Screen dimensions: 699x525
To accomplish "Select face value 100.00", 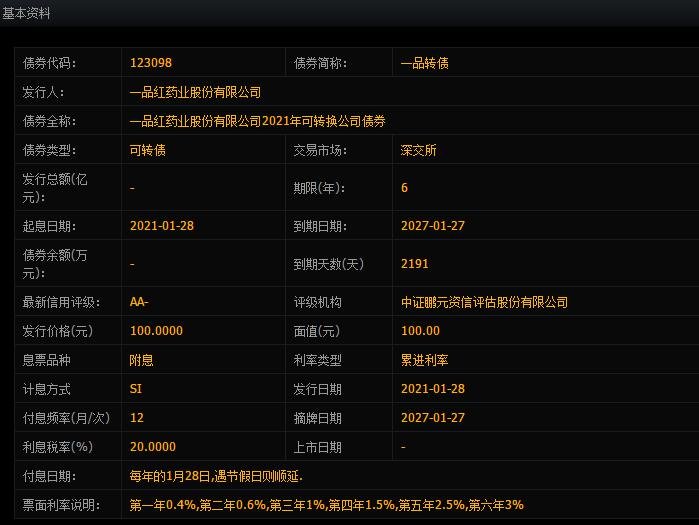I will pyautogui.click(x=420, y=331).
